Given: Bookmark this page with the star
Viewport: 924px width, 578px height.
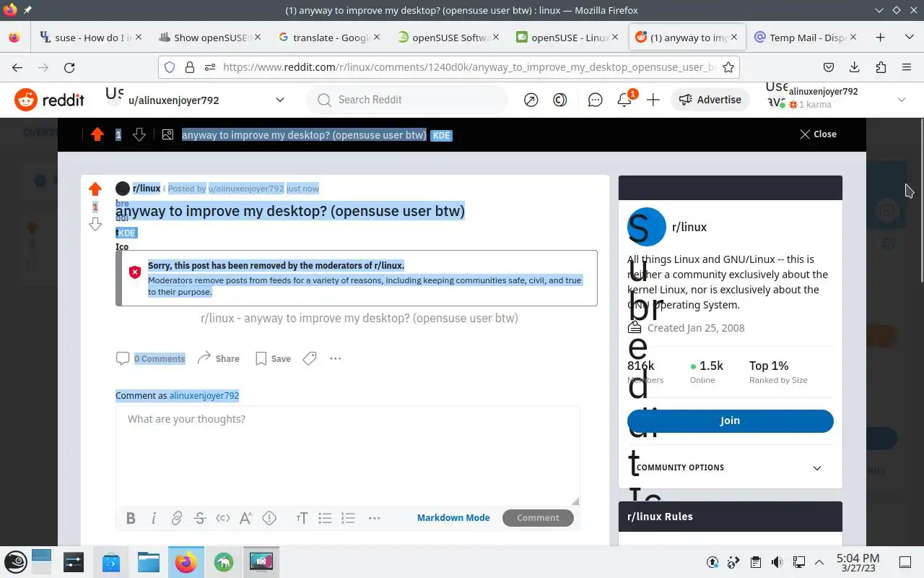Looking at the screenshot, I should (x=728, y=67).
